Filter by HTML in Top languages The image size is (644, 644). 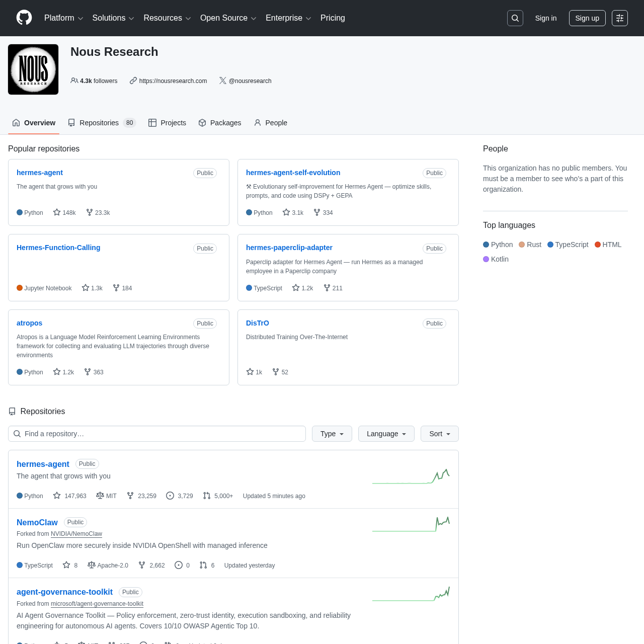(608, 245)
